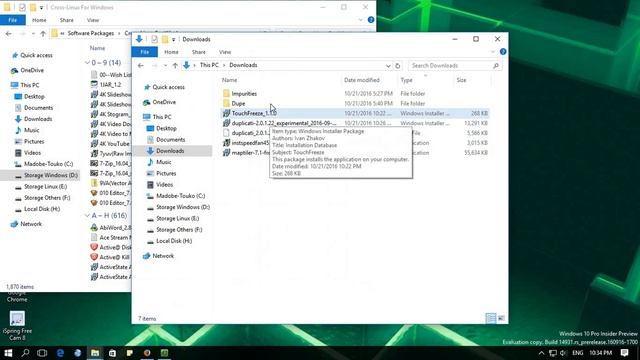The image size is (640, 360).
Task: Select OneDrive in back window sidebar
Action: pyautogui.click(x=32, y=70)
